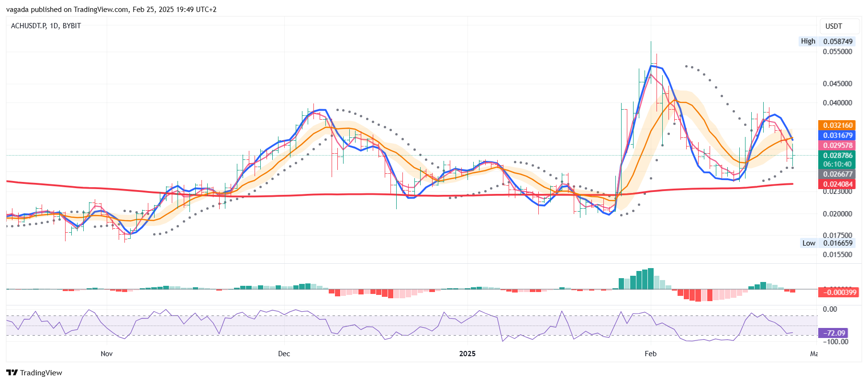
Task: Click the 0.015500 price axis label
Action: click(x=837, y=255)
